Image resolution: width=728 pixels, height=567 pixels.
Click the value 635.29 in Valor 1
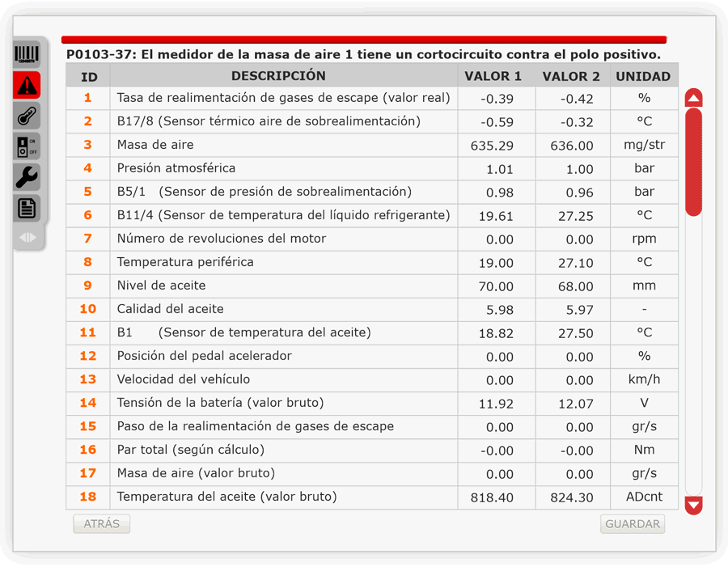(492, 146)
